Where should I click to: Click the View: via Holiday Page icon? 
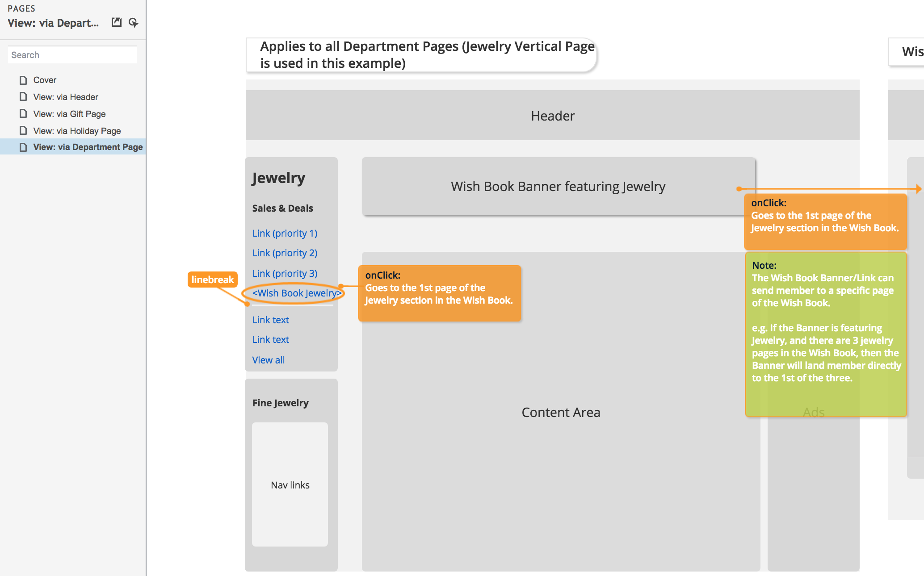[23, 131]
